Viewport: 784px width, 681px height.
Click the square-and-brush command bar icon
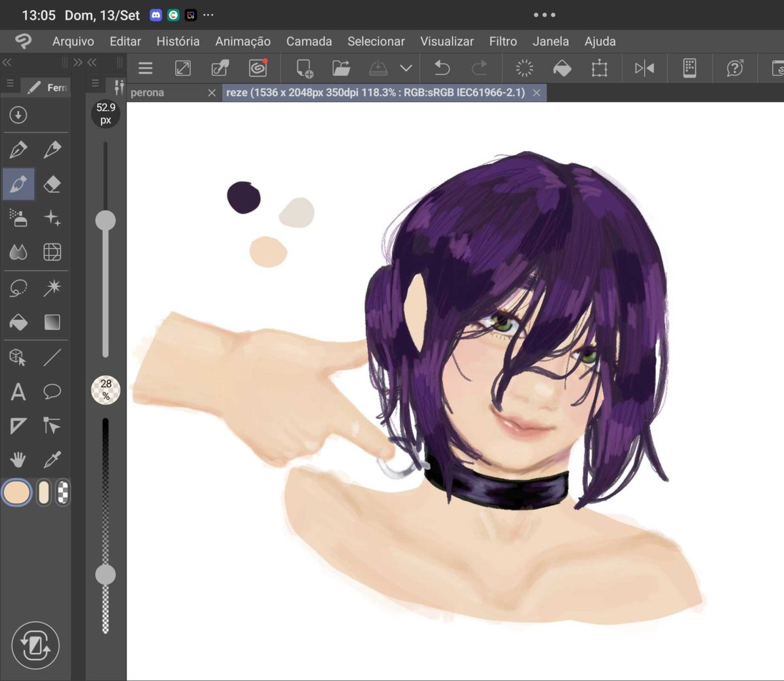[x=220, y=68]
